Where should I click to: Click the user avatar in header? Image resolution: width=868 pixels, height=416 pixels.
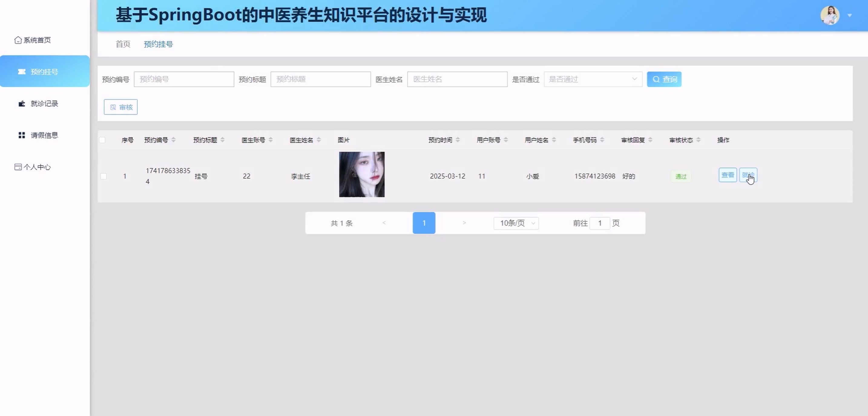(829, 15)
